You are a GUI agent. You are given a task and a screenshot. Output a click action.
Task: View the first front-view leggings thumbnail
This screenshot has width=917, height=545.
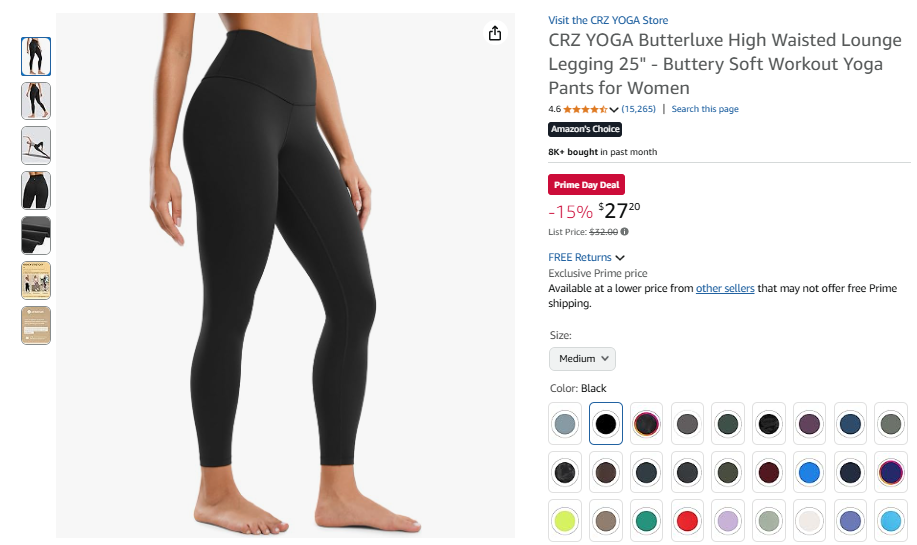pyautogui.click(x=36, y=56)
